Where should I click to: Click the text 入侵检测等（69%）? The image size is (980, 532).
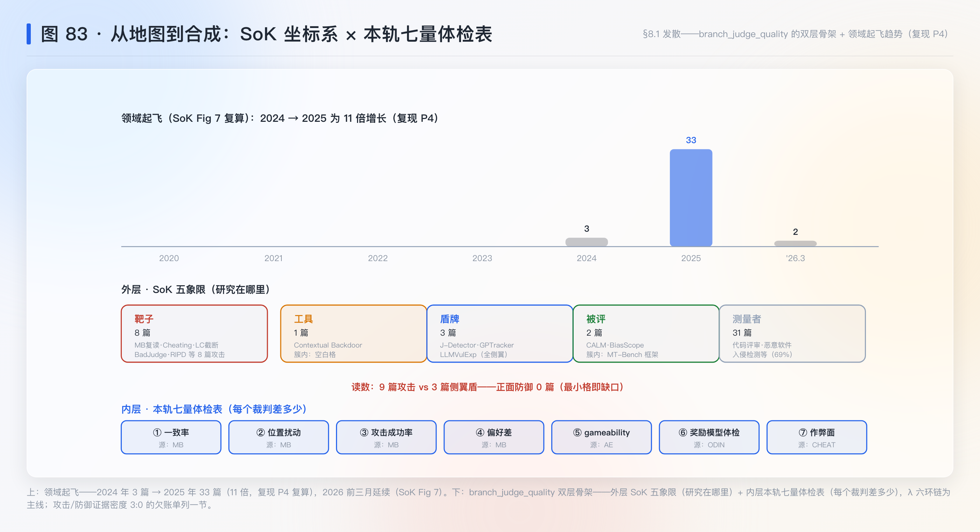[762, 355]
